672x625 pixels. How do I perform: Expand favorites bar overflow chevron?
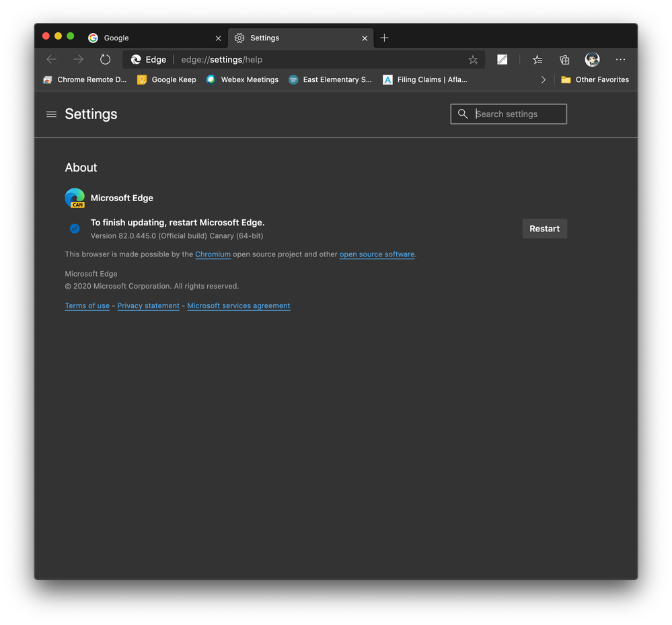[543, 80]
